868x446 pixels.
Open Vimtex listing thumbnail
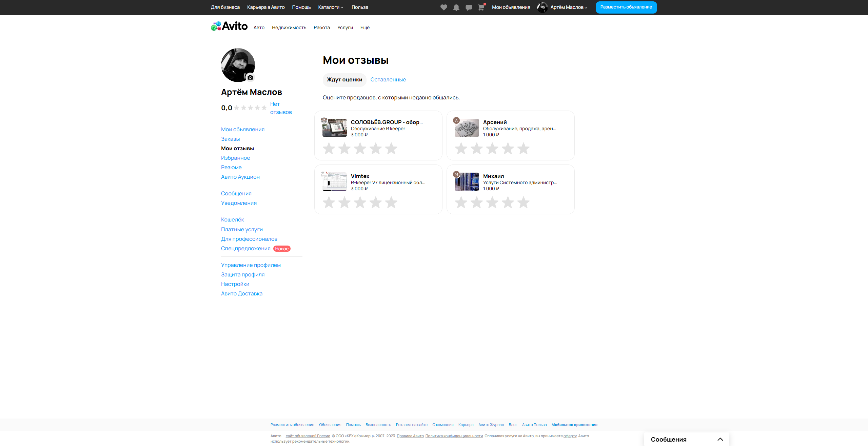coord(334,182)
